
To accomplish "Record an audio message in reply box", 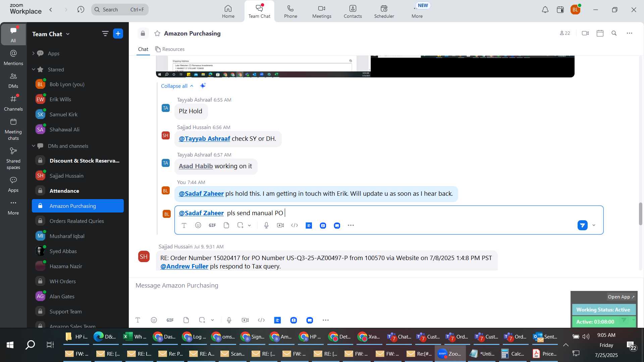I will pyautogui.click(x=266, y=225).
